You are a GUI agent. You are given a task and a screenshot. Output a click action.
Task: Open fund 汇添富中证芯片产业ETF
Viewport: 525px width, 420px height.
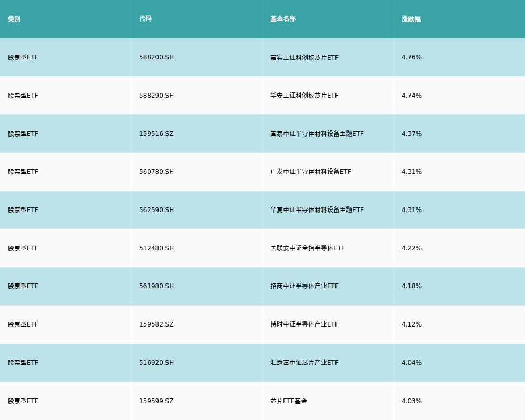click(x=303, y=363)
